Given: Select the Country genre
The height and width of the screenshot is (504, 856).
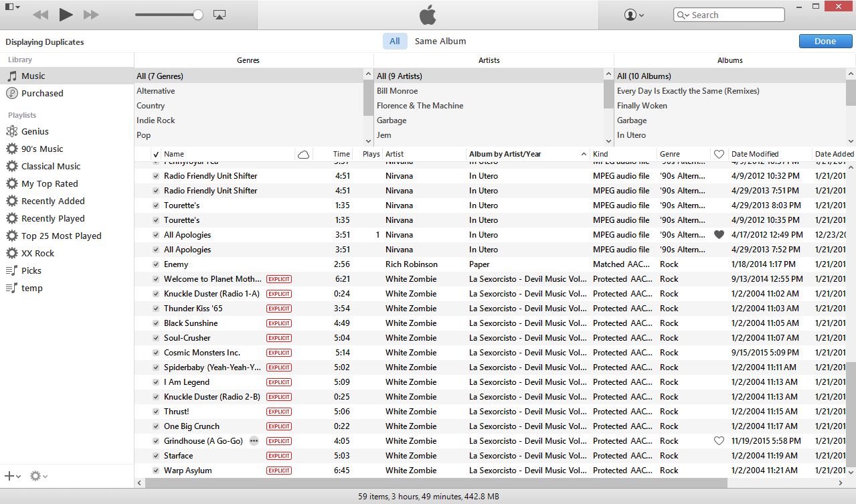Looking at the screenshot, I should (x=249, y=106).
